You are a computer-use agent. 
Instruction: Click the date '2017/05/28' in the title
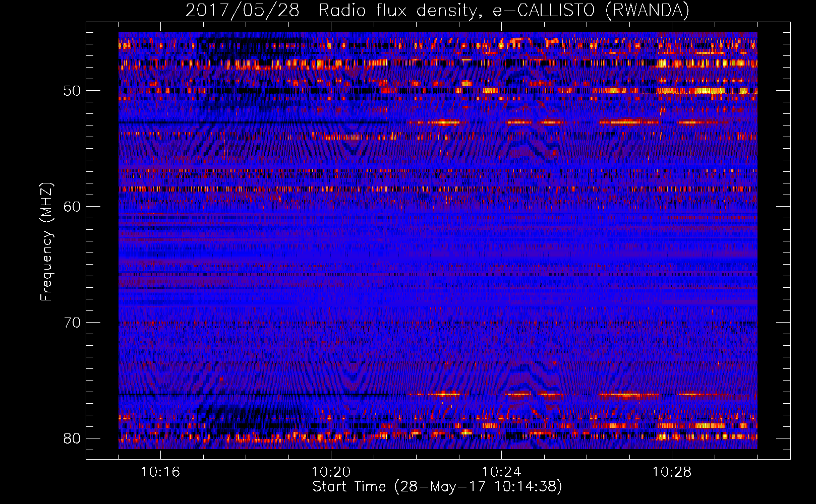point(242,11)
